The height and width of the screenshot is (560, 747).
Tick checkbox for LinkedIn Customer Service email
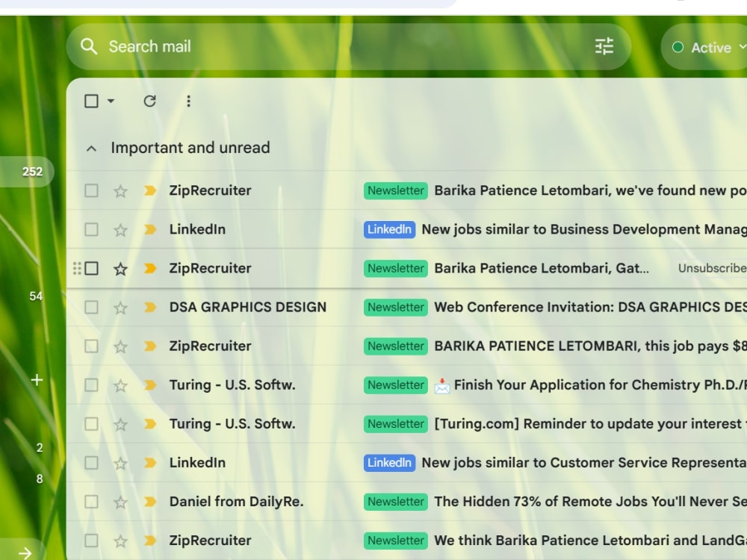click(x=91, y=463)
